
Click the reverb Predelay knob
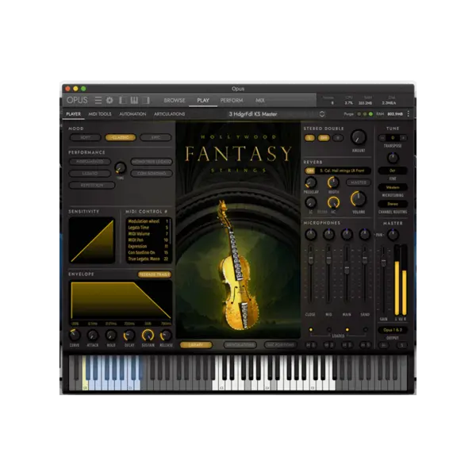310,182
